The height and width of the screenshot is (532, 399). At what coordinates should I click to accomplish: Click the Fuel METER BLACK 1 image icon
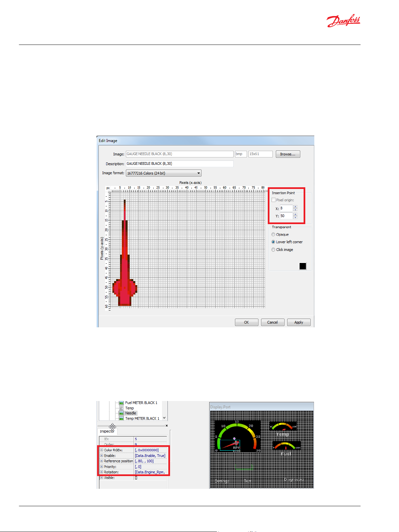click(x=122, y=403)
